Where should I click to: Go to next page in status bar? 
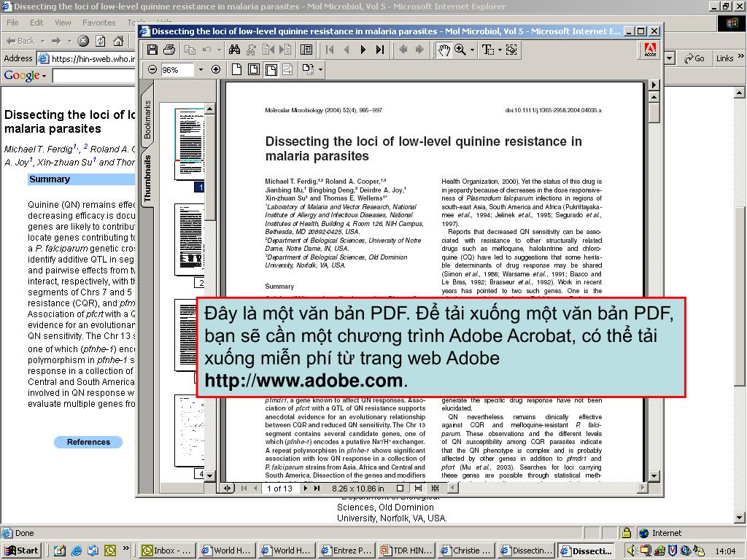306,488
